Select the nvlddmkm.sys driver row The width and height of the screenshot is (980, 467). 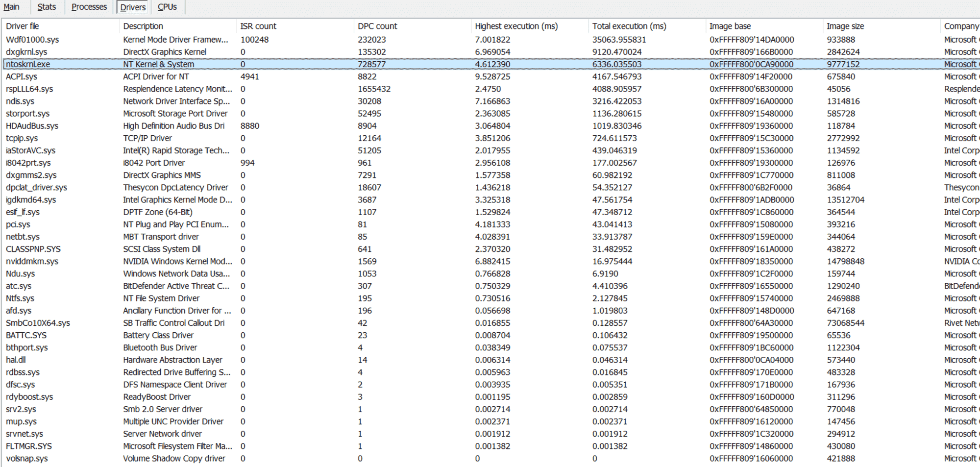pyautogui.click(x=491, y=261)
